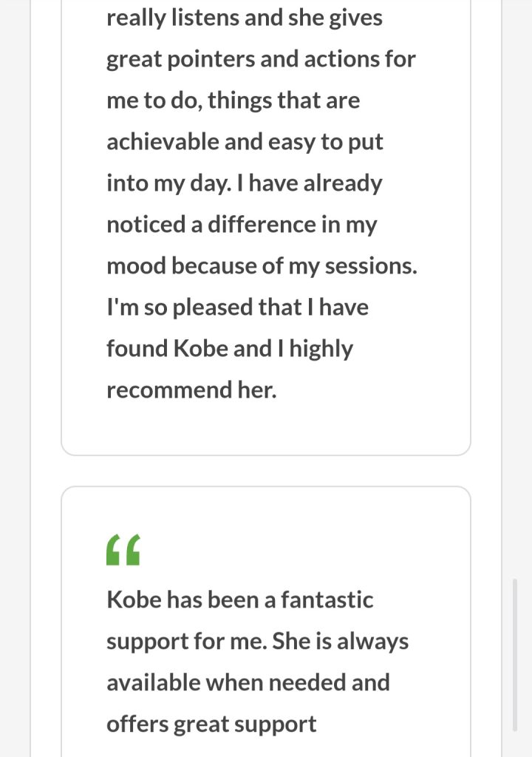Click the line 'me to do, things that are'

pos(233,101)
